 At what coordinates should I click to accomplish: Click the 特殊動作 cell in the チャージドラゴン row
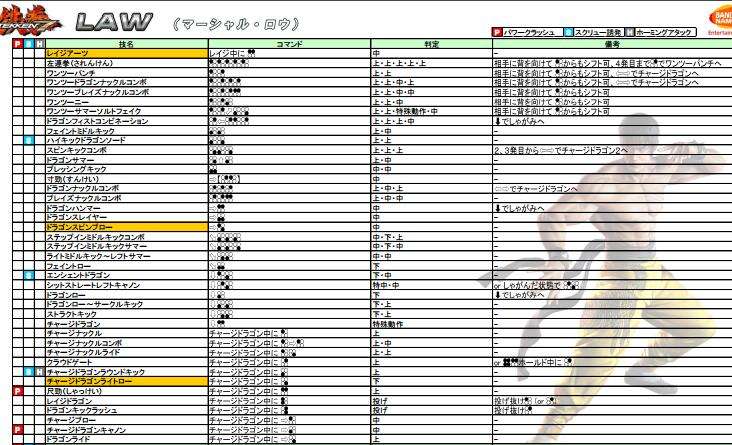tap(431, 324)
